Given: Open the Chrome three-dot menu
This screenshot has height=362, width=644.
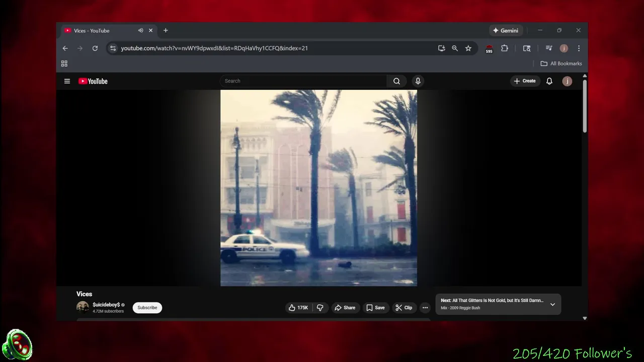Looking at the screenshot, I should click(x=579, y=48).
